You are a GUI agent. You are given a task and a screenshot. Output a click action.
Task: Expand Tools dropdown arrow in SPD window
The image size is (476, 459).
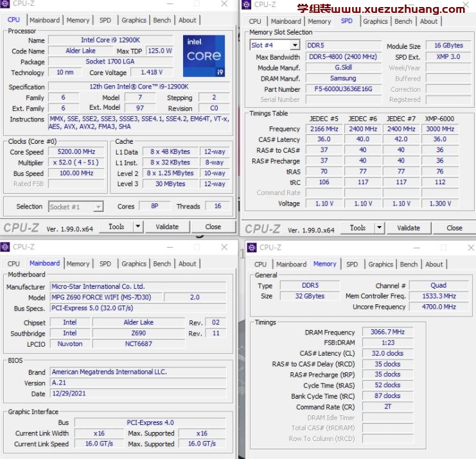[379, 227]
